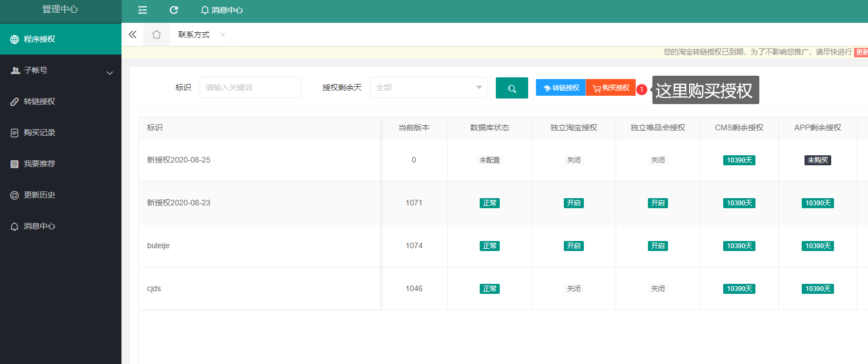Click version 1046 cell
The height and width of the screenshot is (364, 868).
414,288
